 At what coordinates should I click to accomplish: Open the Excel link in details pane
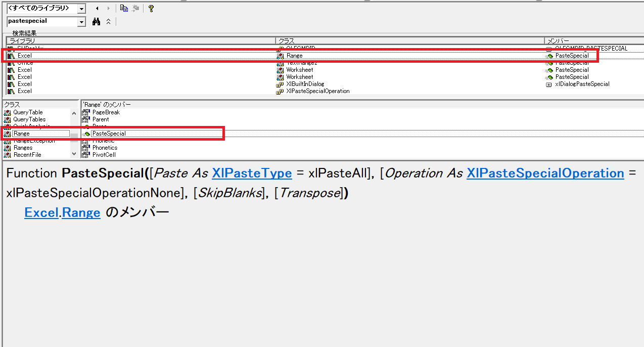point(41,213)
